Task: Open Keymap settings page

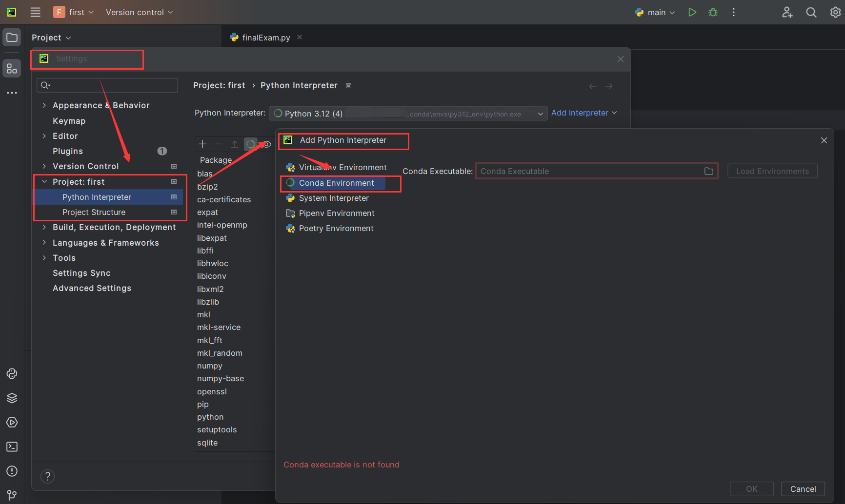Action: click(69, 121)
